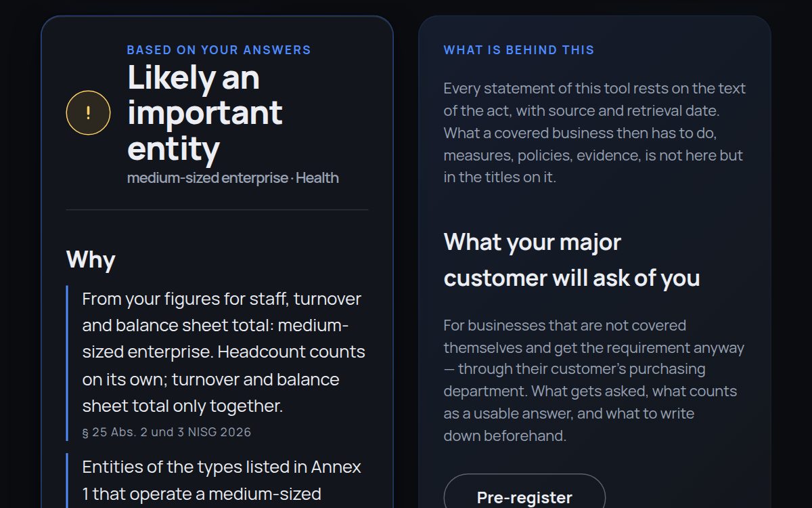Click 'medium-sized enterprise · Health' subtitle

(x=233, y=178)
